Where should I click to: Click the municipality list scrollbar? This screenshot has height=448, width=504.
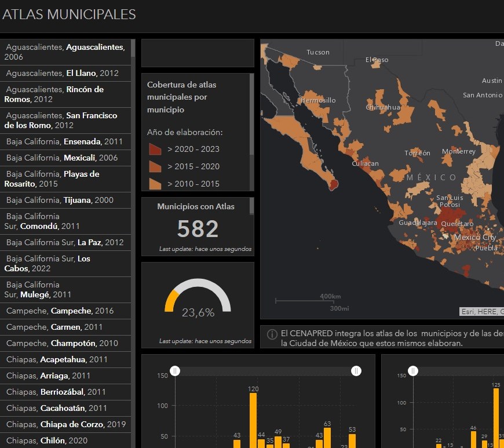pos(133,49)
